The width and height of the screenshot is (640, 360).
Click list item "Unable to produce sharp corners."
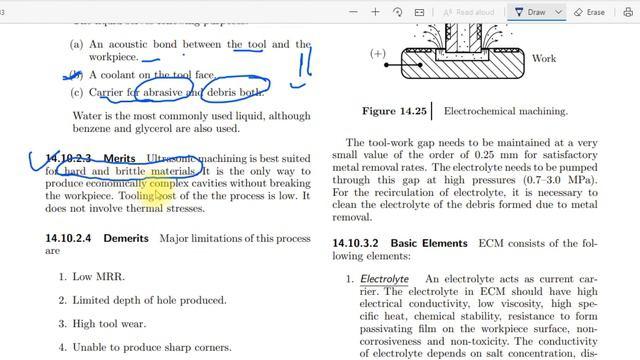click(x=152, y=347)
